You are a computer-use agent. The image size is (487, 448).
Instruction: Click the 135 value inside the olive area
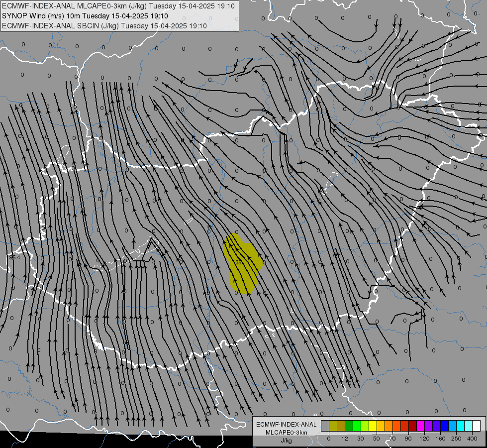[237, 263]
